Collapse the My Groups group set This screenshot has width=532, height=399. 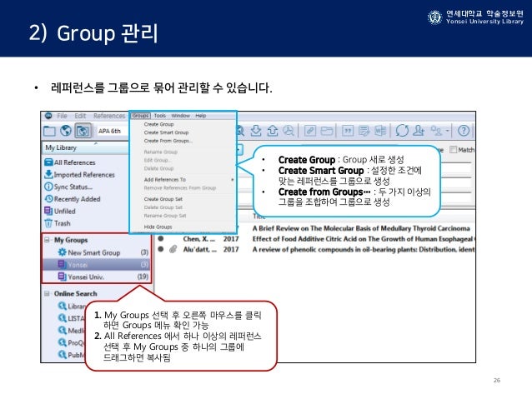tap(48, 240)
